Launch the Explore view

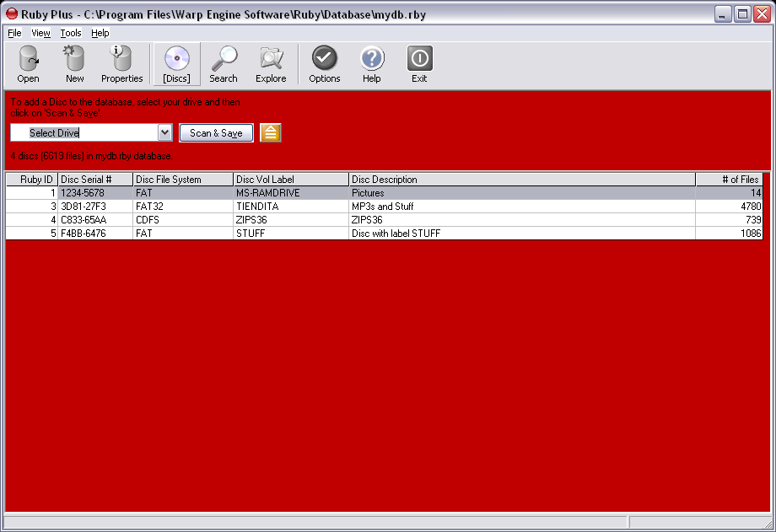271,64
